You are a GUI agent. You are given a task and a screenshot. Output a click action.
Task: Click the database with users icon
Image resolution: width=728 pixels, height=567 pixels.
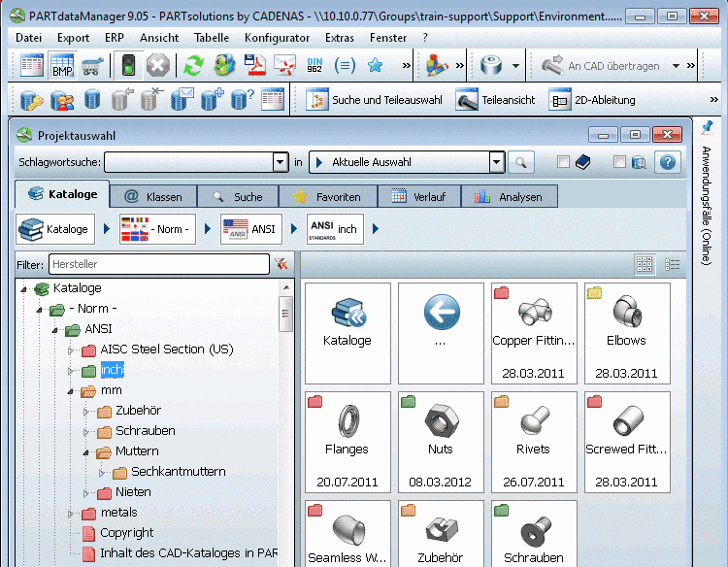coord(62,100)
